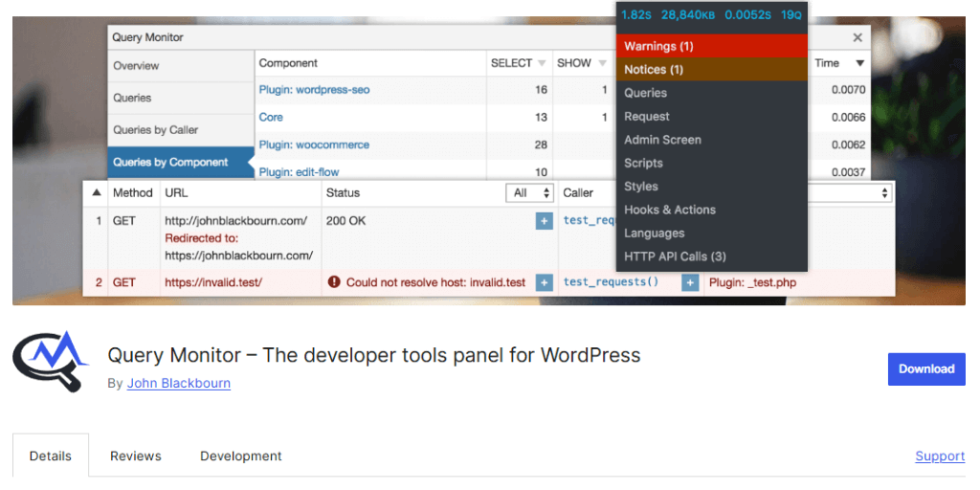Open Notices (1) in the admin menu
The image size is (980, 490).
[711, 69]
